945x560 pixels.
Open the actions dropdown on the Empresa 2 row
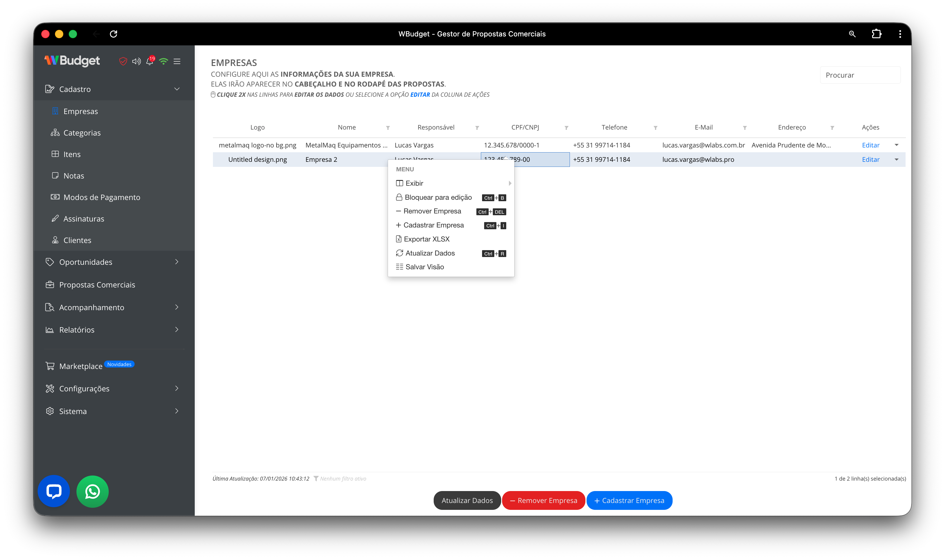[x=897, y=159]
